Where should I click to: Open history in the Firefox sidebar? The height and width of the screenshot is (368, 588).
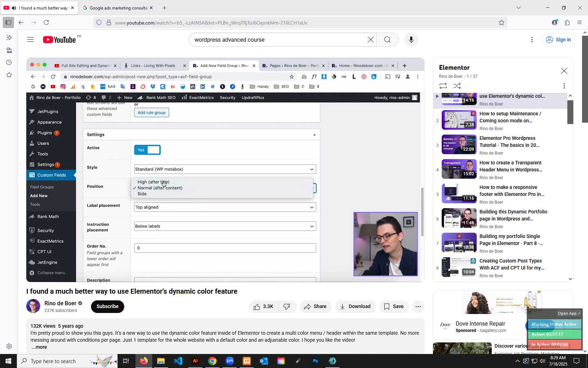point(9,62)
